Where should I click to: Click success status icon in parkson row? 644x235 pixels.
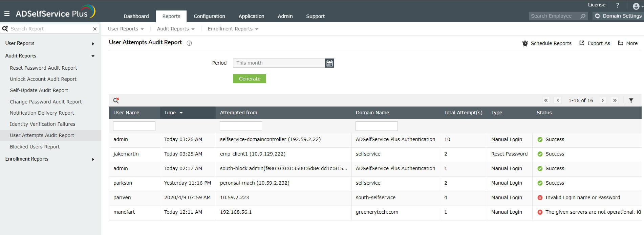pos(540,183)
